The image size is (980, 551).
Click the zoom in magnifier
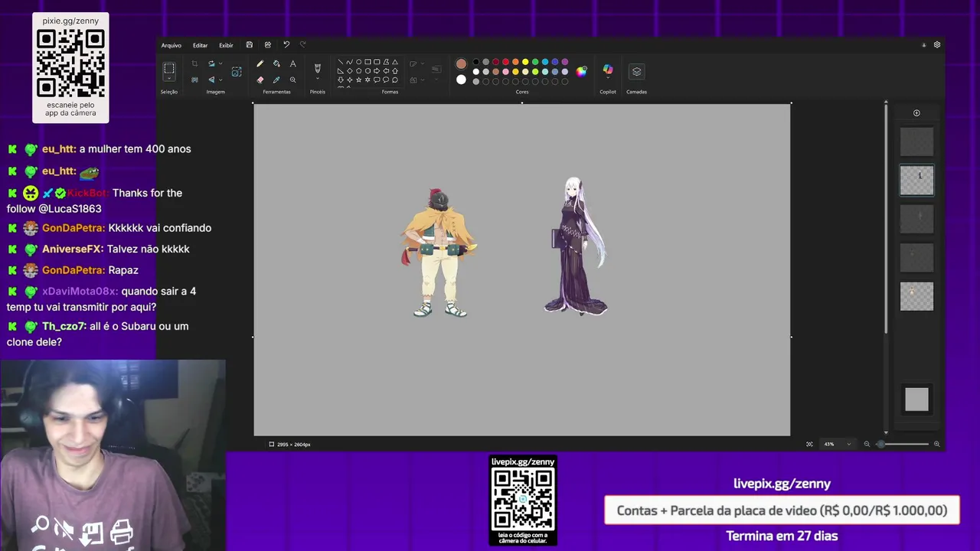(x=936, y=444)
